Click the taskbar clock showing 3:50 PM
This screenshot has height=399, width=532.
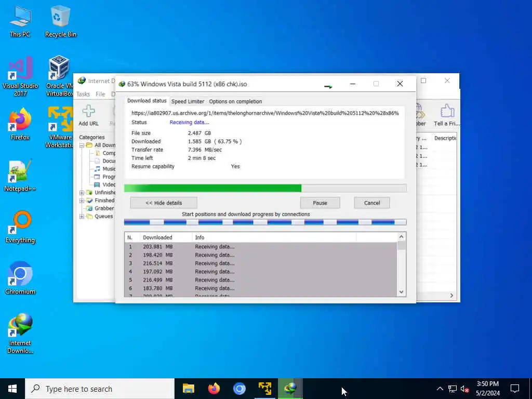click(487, 389)
